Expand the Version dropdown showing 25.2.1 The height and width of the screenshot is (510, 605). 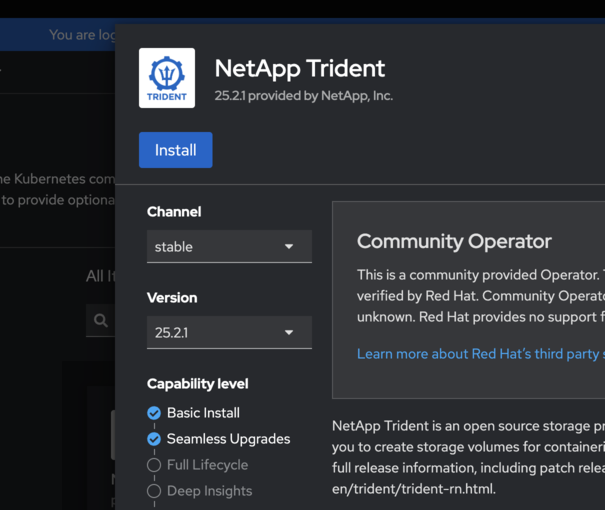pyautogui.click(x=229, y=332)
